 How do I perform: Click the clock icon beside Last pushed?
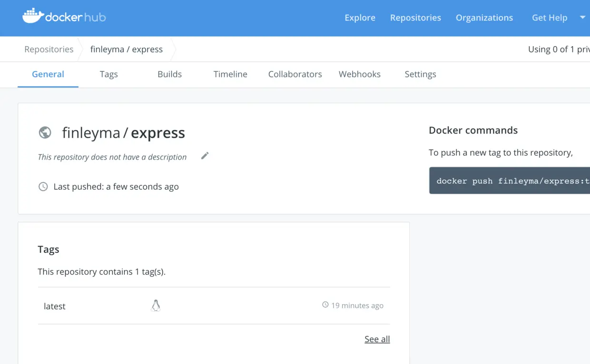(x=43, y=187)
